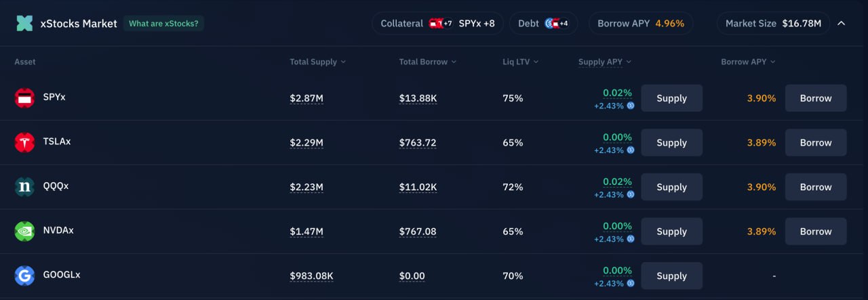Sort by Liq LTV column
Viewport: 868px width, 300px height.
[520, 62]
